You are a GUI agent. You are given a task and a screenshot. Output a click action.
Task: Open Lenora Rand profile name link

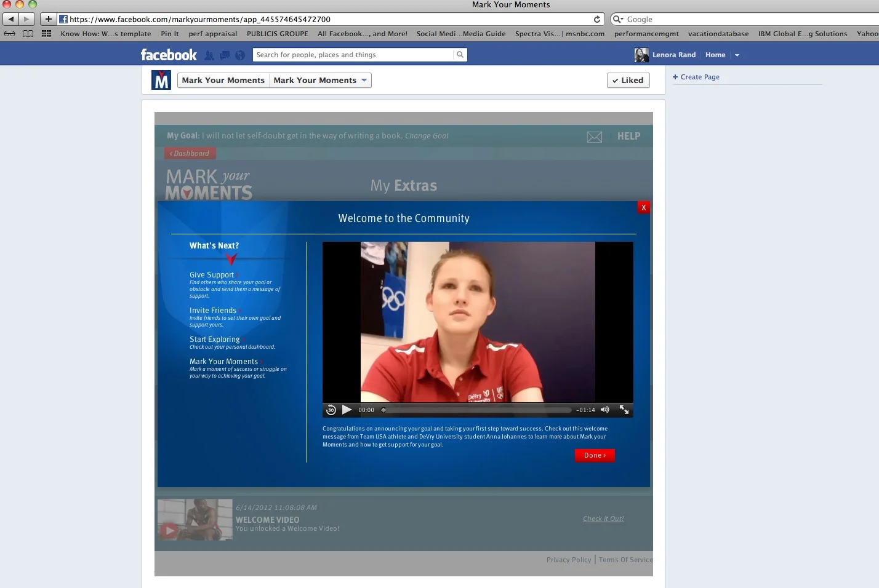click(x=674, y=55)
